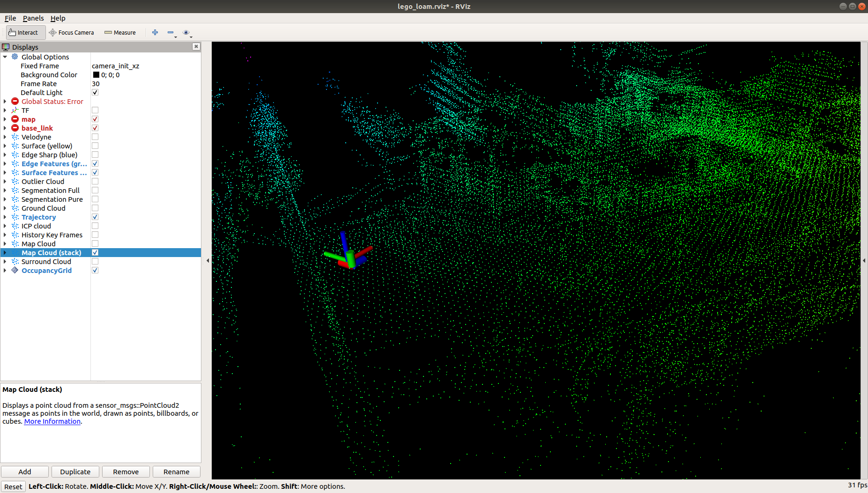Click the Segmentation Full cloud icon
This screenshot has width=868, height=493.
[x=15, y=190]
